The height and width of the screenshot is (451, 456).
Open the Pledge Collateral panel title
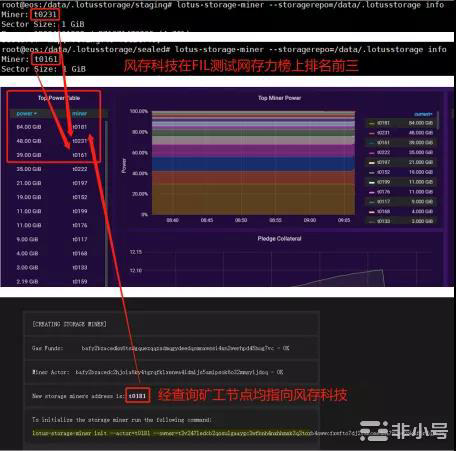[x=279, y=239]
